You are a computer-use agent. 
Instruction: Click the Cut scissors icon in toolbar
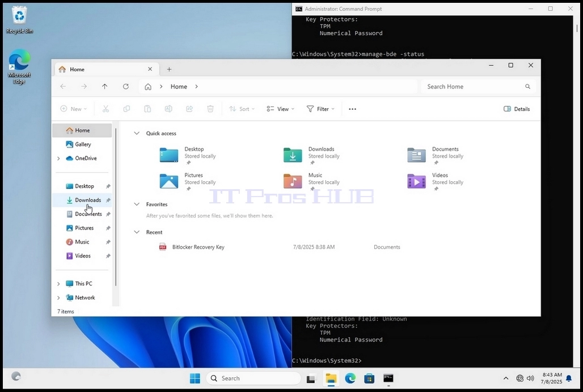pyautogui.click(x=105, y=109)
